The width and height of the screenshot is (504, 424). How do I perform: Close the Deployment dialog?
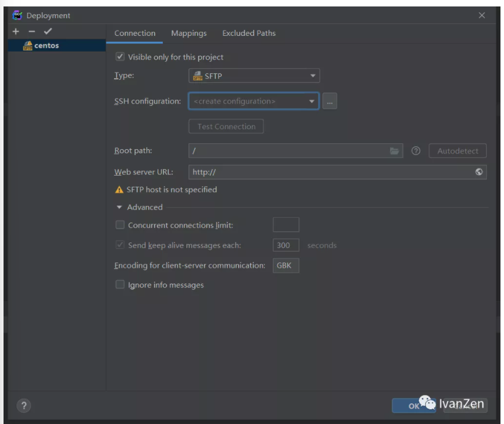coord(482,15)
